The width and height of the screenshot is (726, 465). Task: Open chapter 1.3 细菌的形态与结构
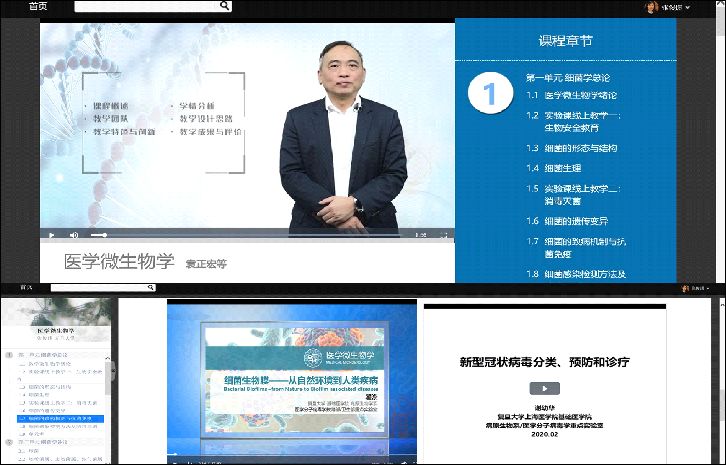pyautogui.click(x=571, y=148)
